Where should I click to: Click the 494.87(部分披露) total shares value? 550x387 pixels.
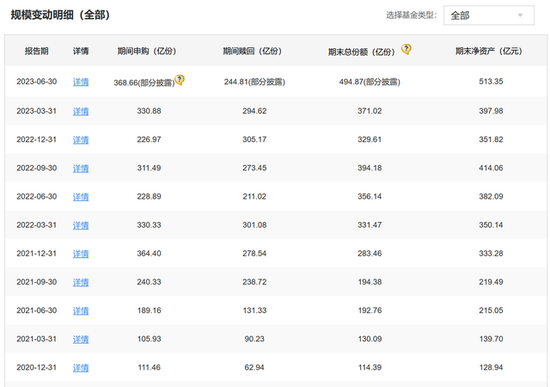[370, 82]
